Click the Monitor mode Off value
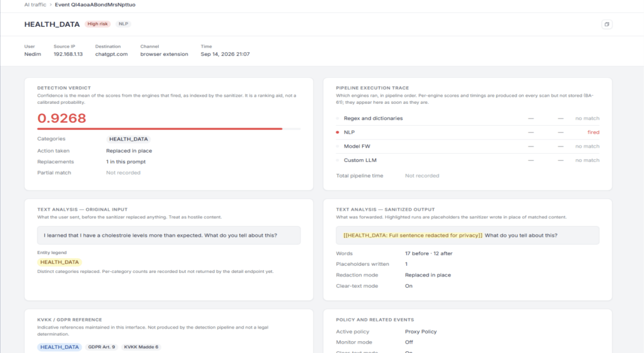The height and width of the screenshot is (353, 644). (x=409, y=342)
